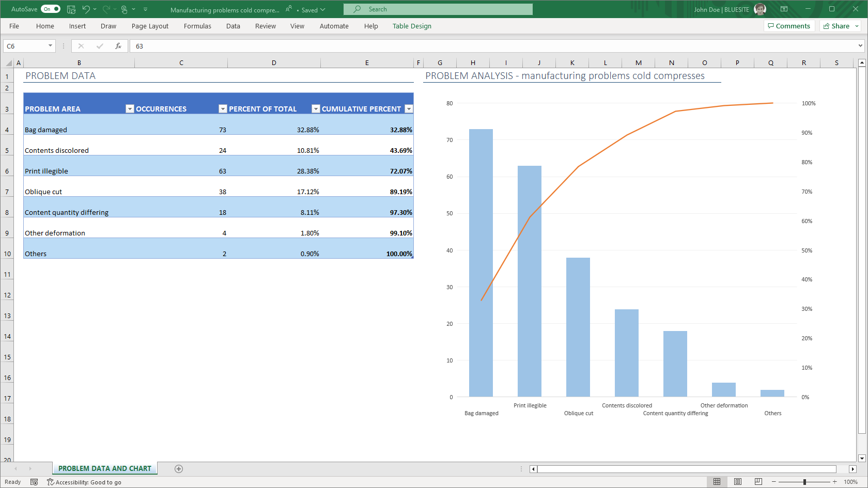Click previous sheet navigation arrow
The height and width of the screenshot is (488, 868).
pos(16,469)
